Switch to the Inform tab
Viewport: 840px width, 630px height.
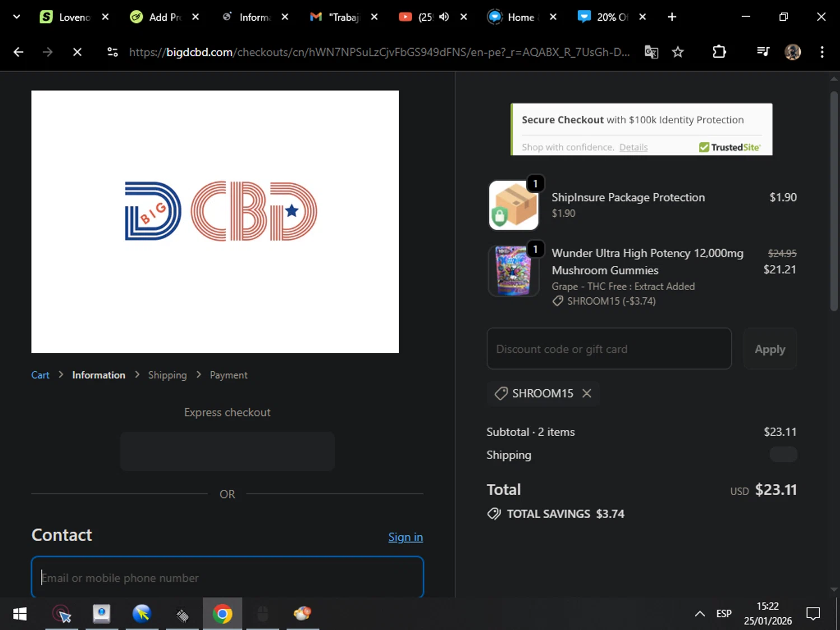pos(246,17)
